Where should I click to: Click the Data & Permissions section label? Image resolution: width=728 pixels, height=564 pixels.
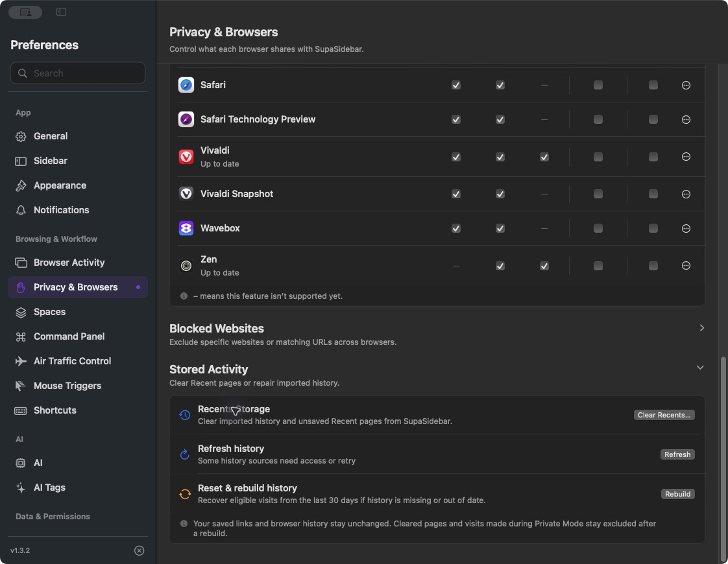pos(53,517)
